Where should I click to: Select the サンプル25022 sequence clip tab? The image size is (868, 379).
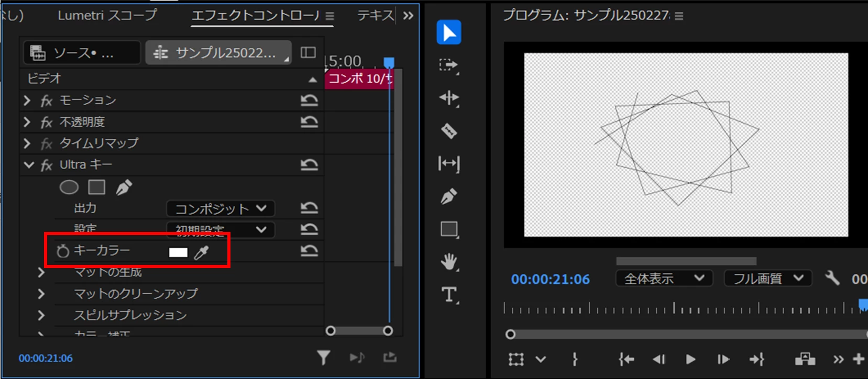[x=218, y=53]
